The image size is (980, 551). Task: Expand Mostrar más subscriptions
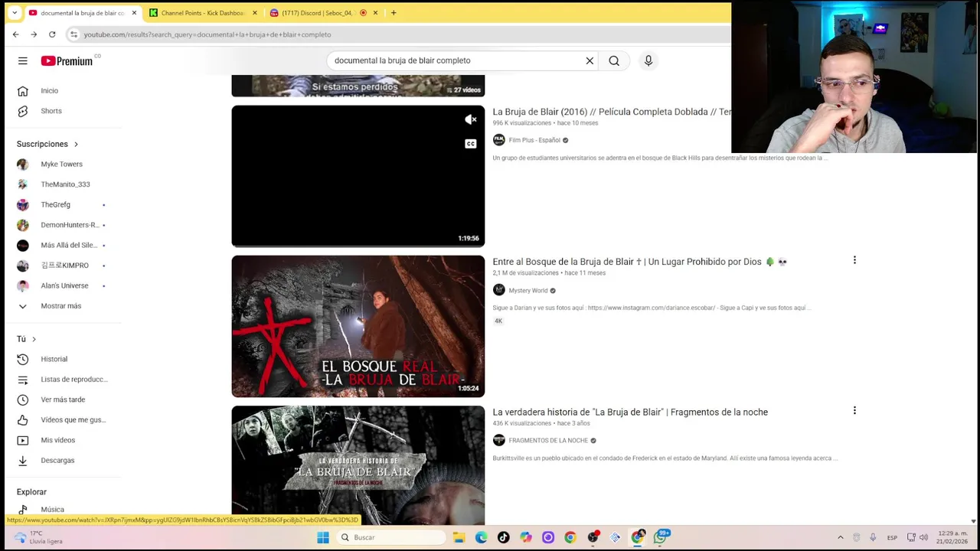(63, 306)
